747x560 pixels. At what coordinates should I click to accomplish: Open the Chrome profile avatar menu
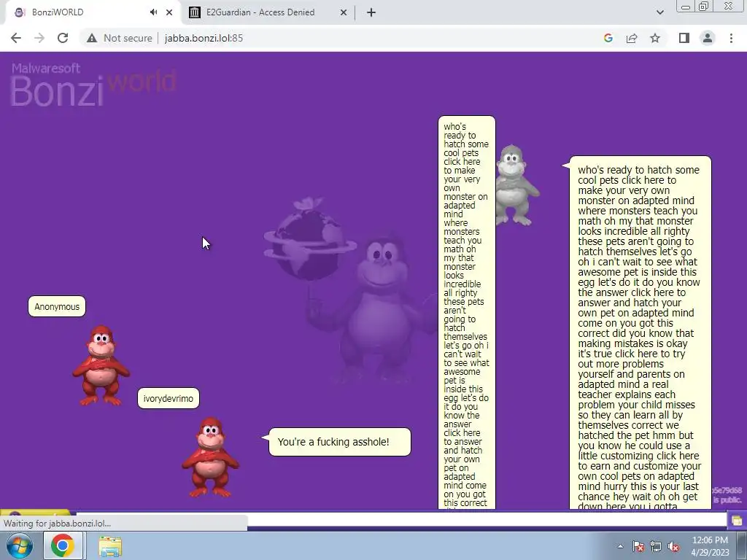708,38
